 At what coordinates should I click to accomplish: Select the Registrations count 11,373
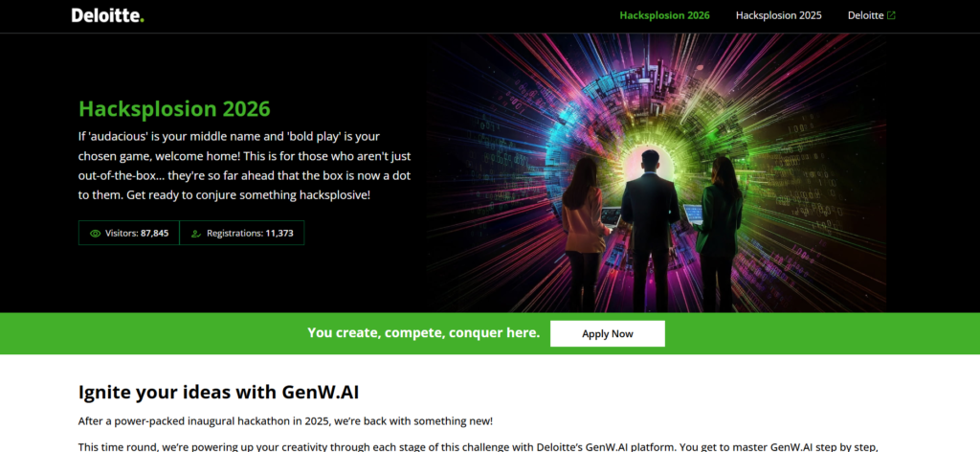(x=279, y=234)
